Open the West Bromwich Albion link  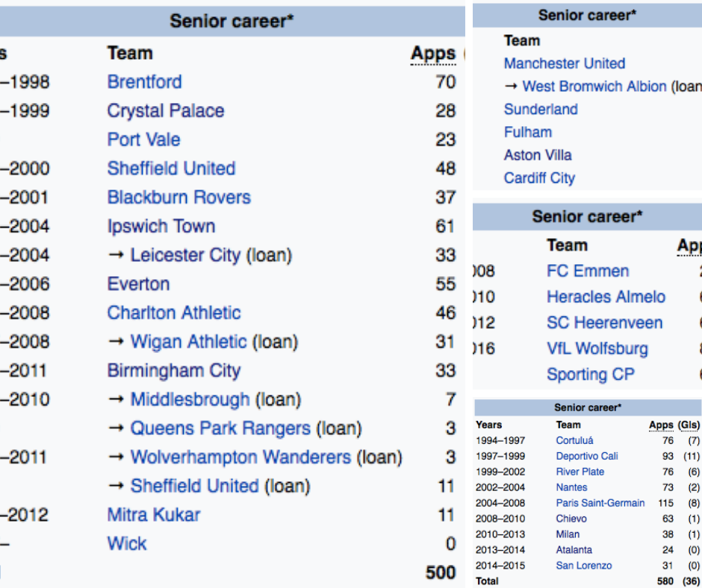pos(594,87)
